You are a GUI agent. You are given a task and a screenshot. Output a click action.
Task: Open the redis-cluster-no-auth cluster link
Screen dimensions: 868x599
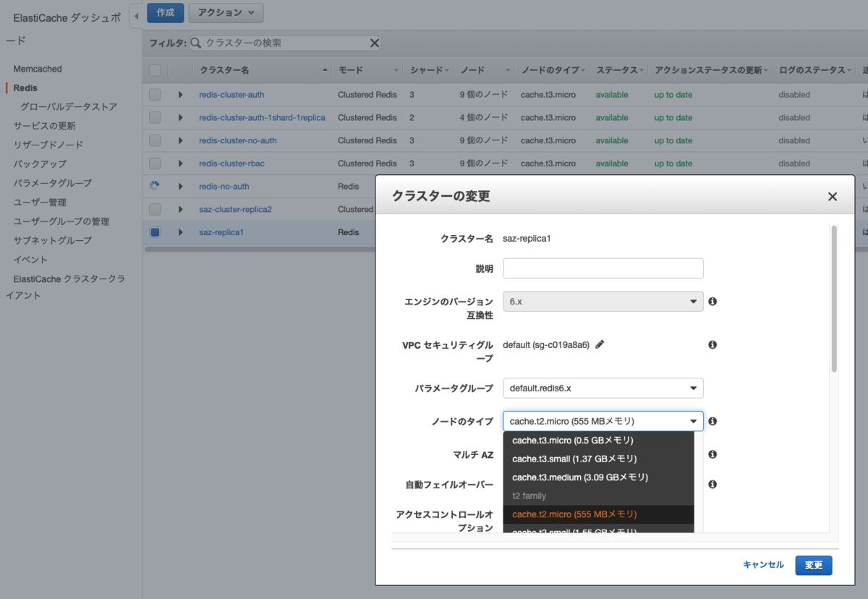pos(238,140)
